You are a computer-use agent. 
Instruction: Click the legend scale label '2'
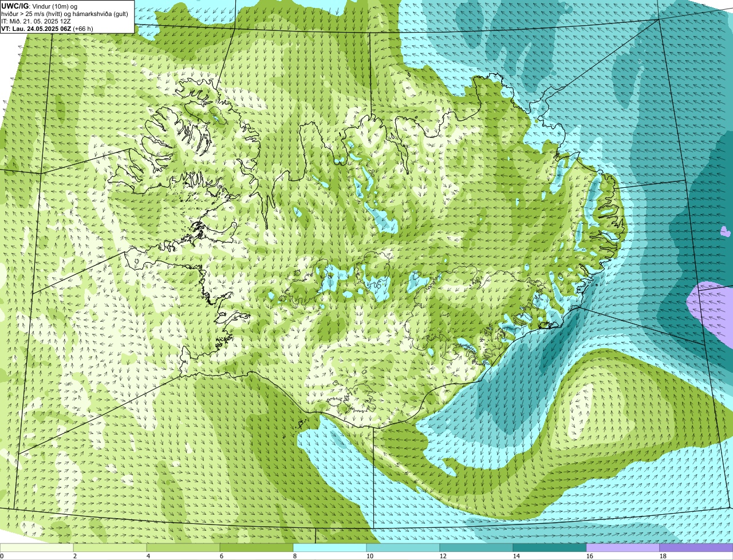coord(75,556)
